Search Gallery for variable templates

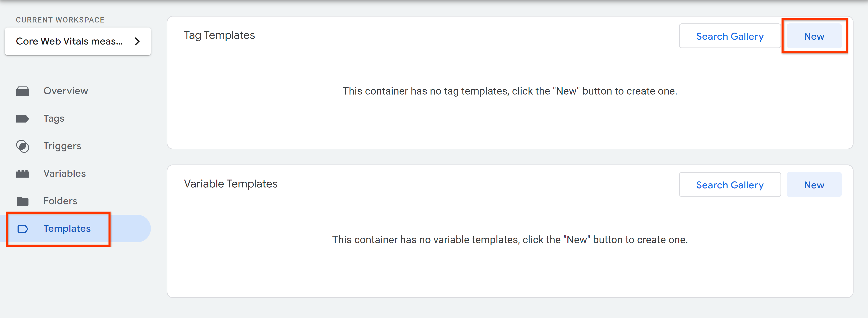[730, 184]
